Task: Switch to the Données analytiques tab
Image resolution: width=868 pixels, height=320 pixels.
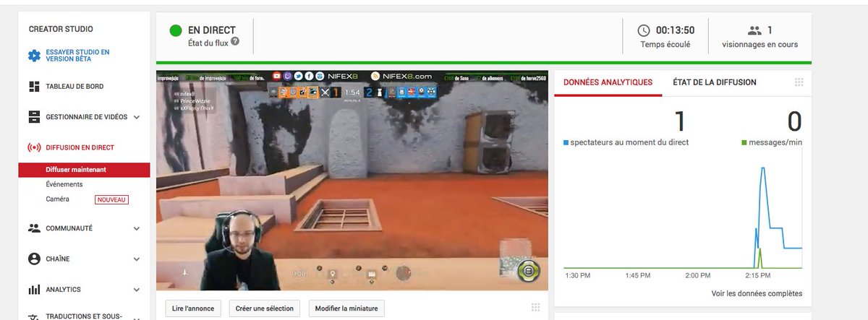Action: coord(608,82)
